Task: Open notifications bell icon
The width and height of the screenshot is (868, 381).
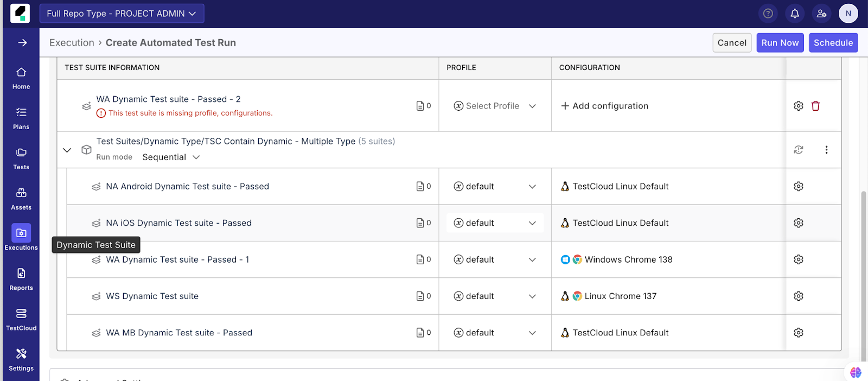Action: pos(795,14)
